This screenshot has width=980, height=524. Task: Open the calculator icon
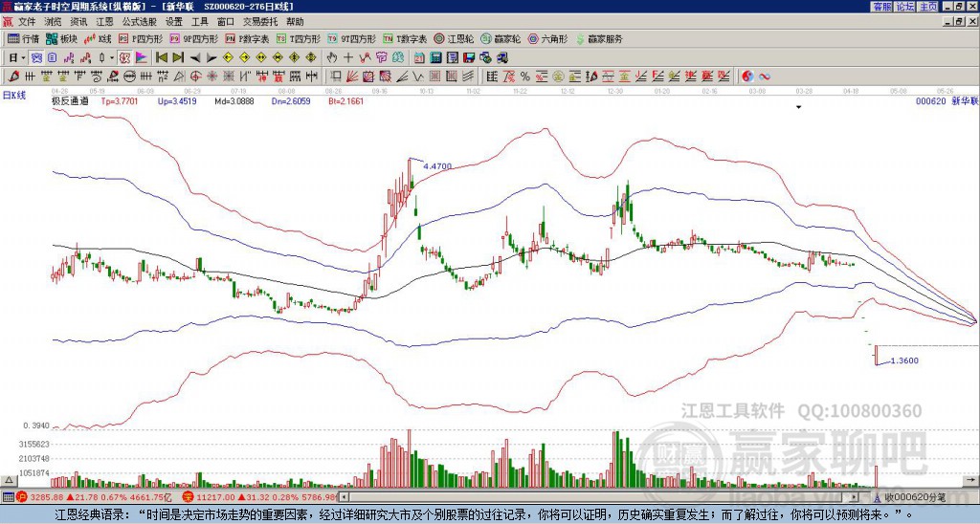coord(435,58)
